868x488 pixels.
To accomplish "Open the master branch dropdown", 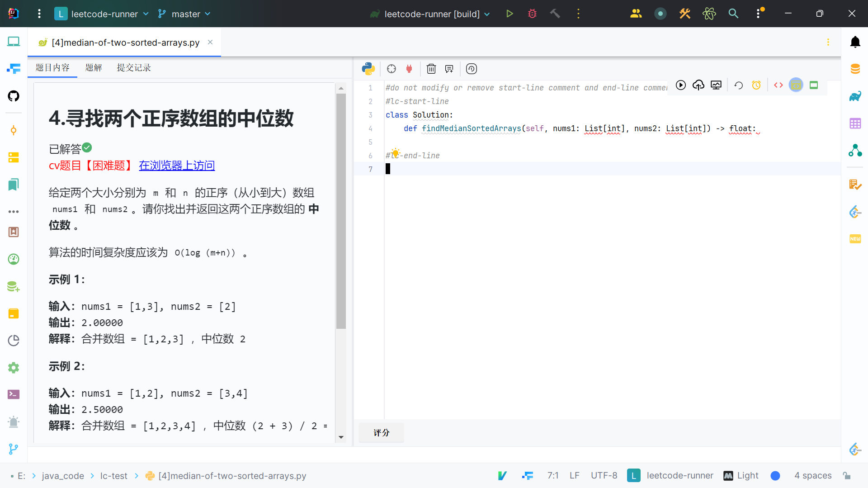I will (x=184, y=14).
